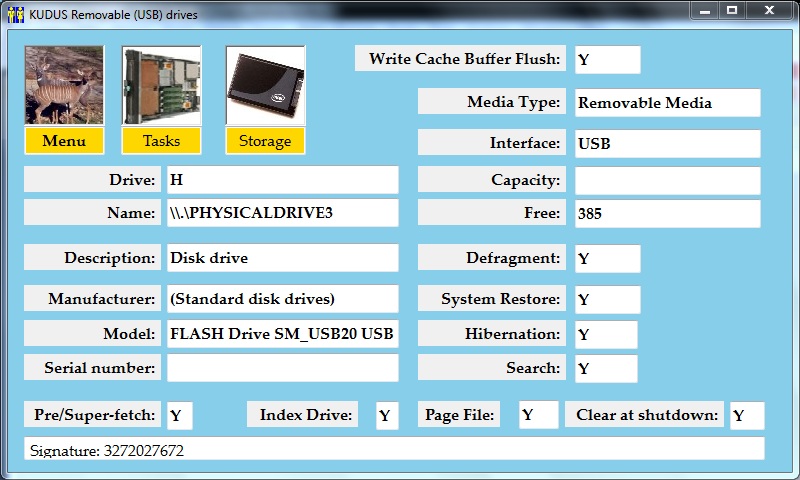Click the SSD Storage drive image

pyautogui.click(x=265, y=85)
